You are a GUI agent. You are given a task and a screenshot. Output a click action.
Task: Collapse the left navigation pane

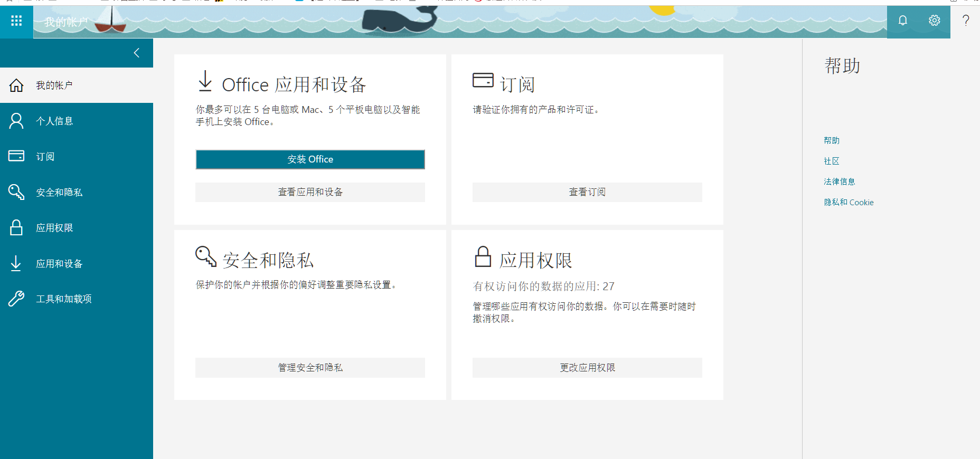[x=137, y=53]
